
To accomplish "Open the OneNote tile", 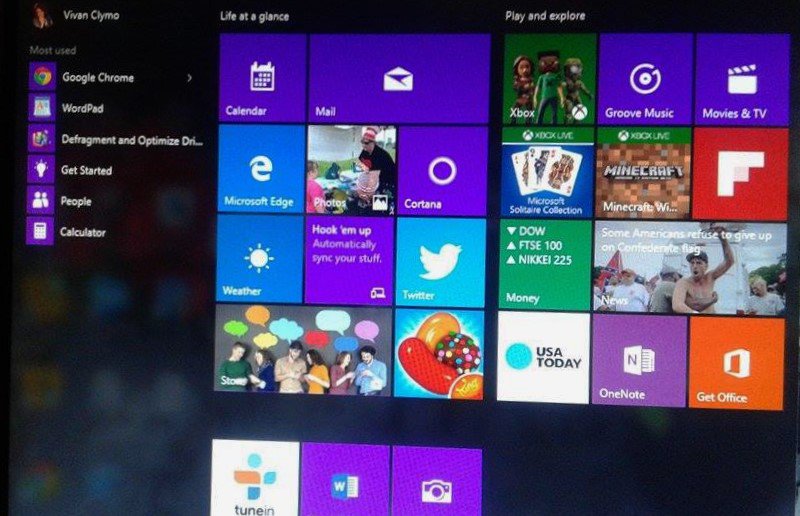I will 639,360.
